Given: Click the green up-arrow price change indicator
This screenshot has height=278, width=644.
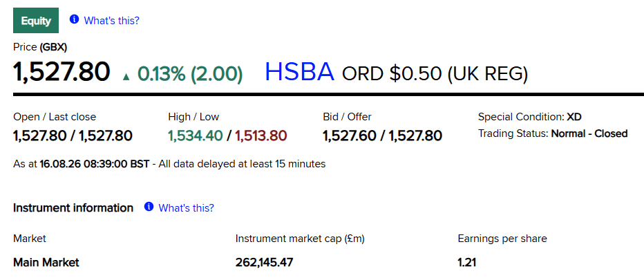Looking at the screenshot, I should coord(126,75).
